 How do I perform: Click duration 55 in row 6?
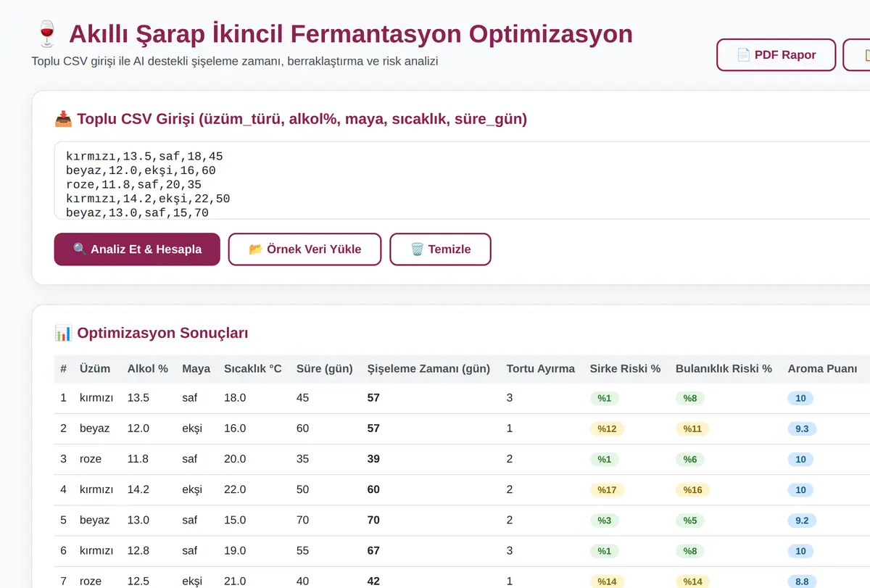[x=302, y=550]
